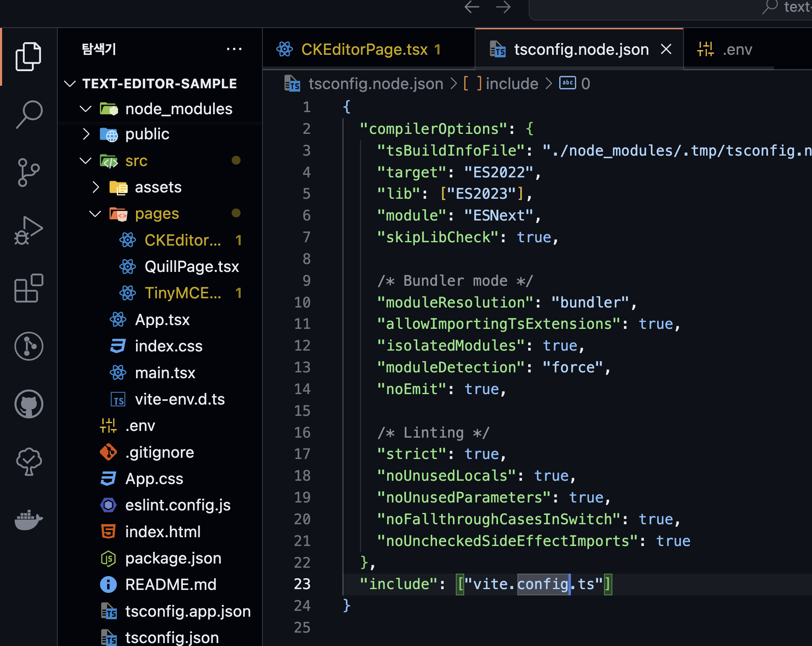This screenshot has width=812, height=646.
Task: Collapse the TEXT-EDITOR-SAMPLE root folder
Action: pos(70,84)
